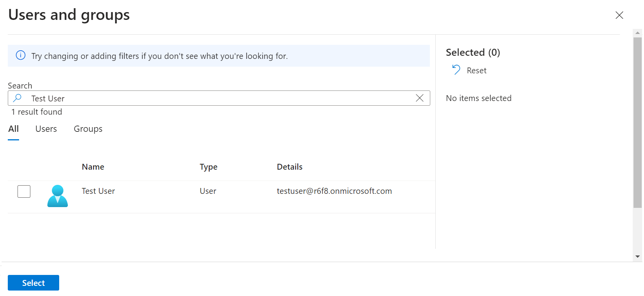The width and height of the screenshot is (644, 296).
Task: Click the Name column header
Action: click(93, 167)
